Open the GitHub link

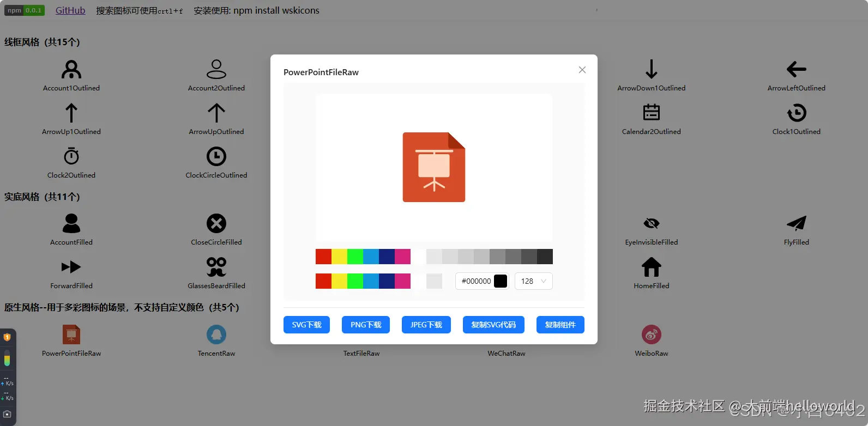(70, 10)
